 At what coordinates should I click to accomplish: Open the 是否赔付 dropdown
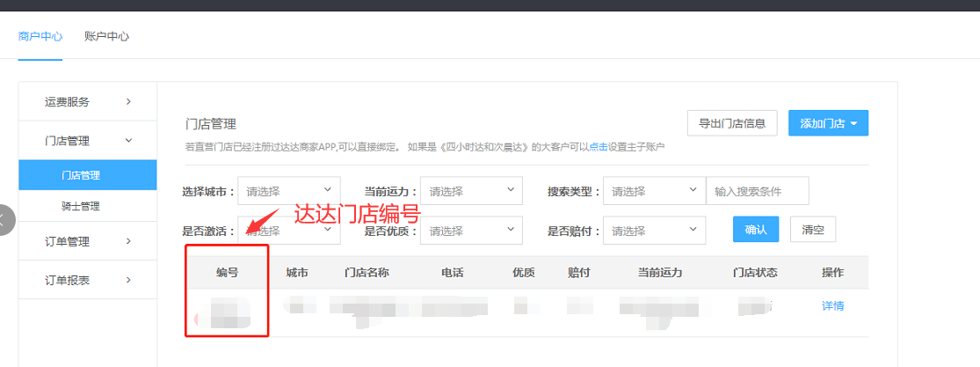[x=654, y=231]
